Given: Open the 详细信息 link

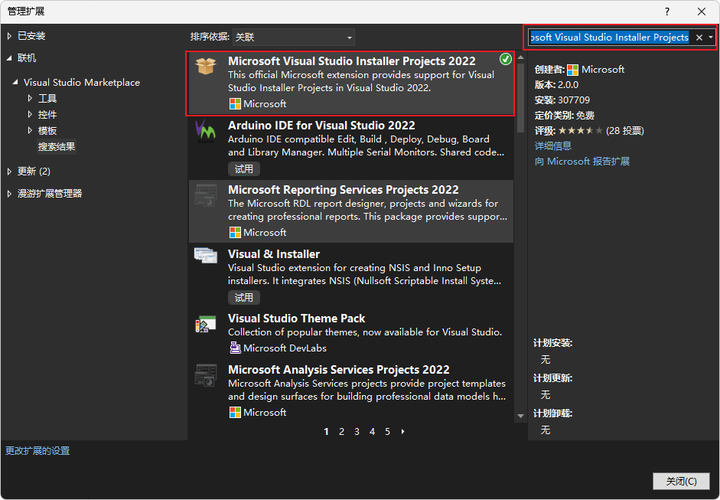Looking at the screenshot, I should point(553,146).
